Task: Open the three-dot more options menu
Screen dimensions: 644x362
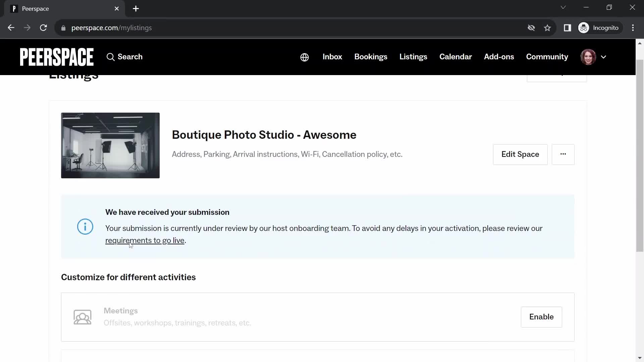Action: (x=563, y=154)
